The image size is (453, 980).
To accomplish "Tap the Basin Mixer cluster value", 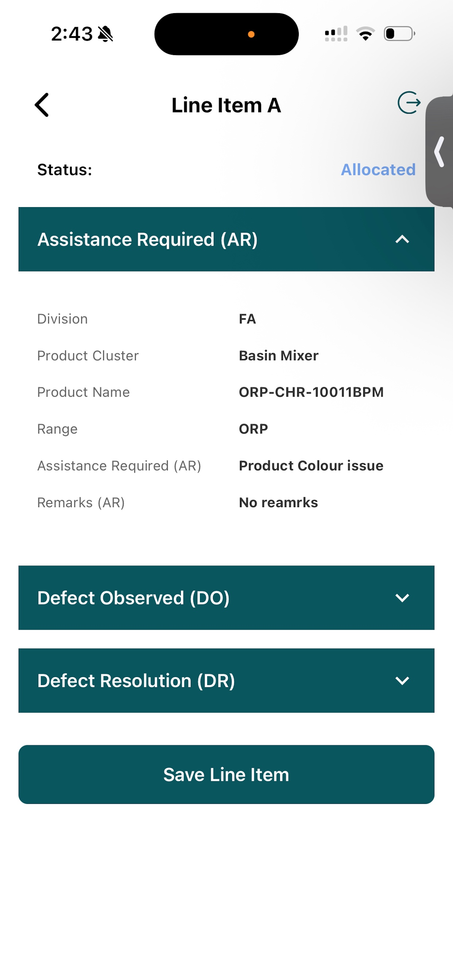I will click(x=279, y=356).
